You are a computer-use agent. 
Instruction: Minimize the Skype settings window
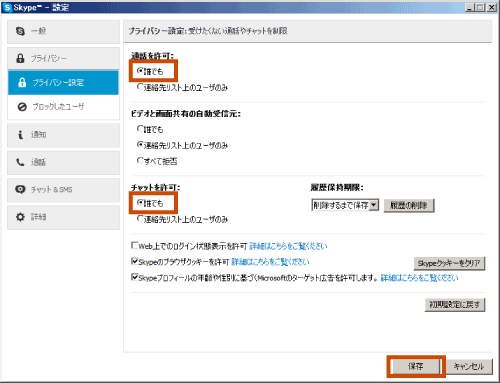point(470,7)
